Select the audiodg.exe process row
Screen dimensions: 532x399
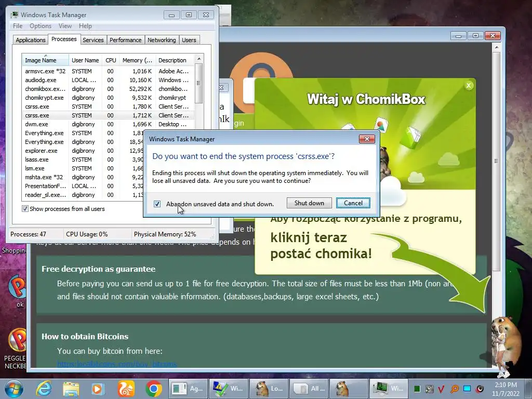108,80
